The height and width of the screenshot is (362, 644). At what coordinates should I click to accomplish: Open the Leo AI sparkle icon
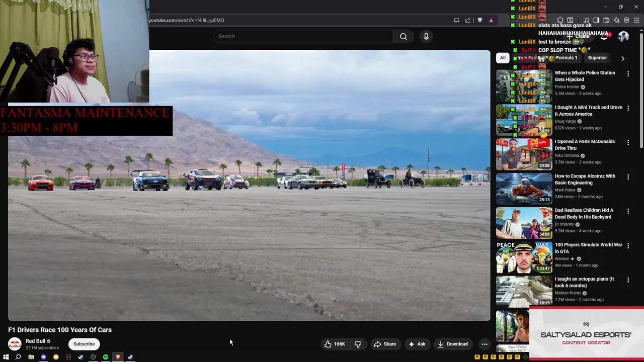click(616, 20)
